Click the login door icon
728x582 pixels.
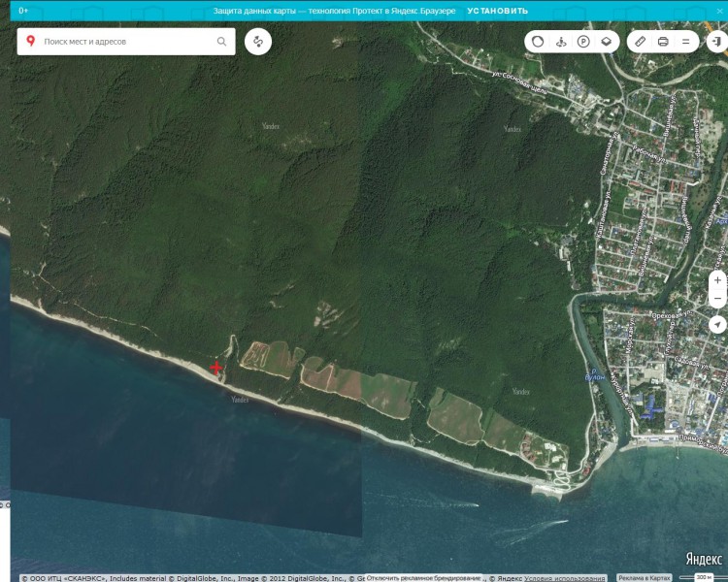pyautogui.click(x=716, y=42)
